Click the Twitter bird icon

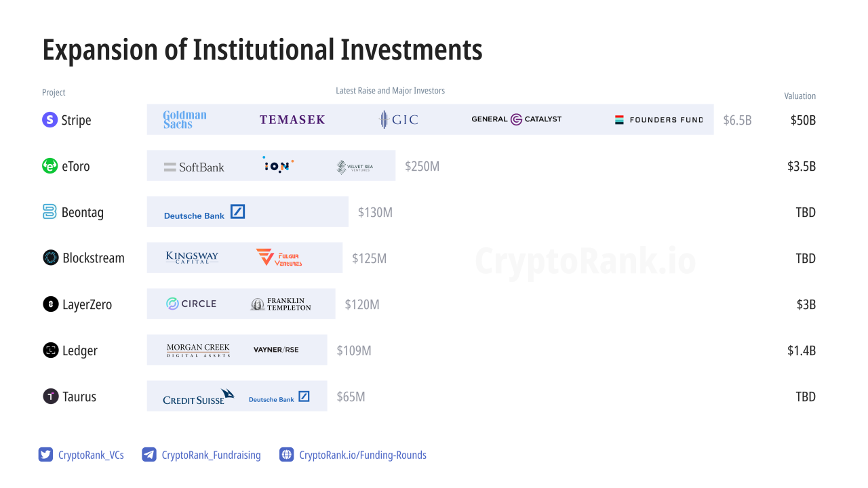point(45,455)
